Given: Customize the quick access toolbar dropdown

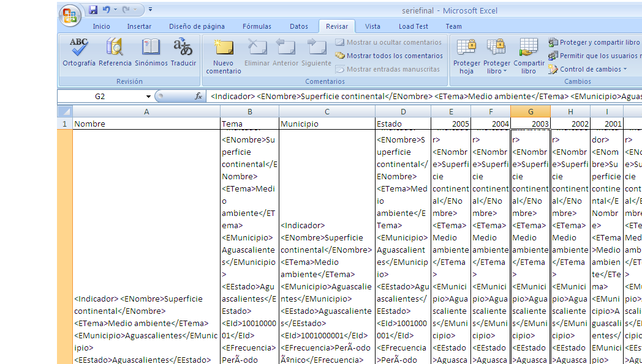Looking at the screenshot, I should (151, 9).
